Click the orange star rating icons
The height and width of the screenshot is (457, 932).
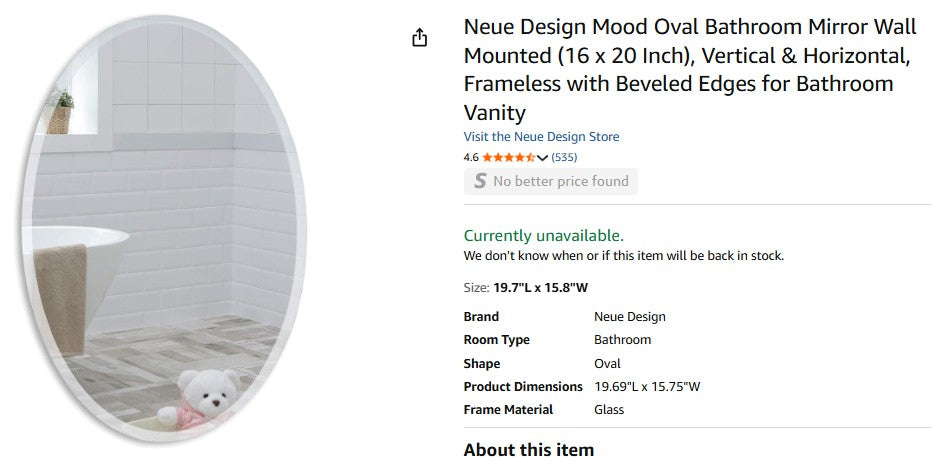pos(508,157)
